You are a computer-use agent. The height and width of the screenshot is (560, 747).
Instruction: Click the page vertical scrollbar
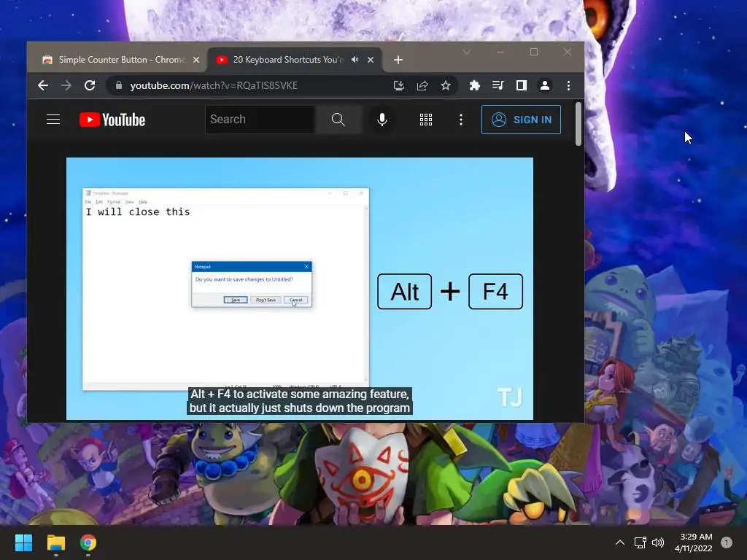click(x=578, y=124)
